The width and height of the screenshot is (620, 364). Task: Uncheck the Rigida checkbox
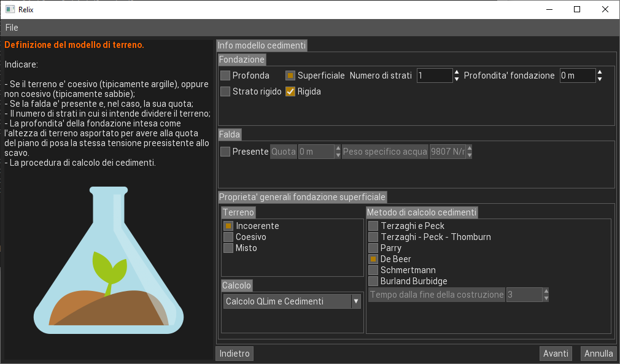[x=290, y=91]
